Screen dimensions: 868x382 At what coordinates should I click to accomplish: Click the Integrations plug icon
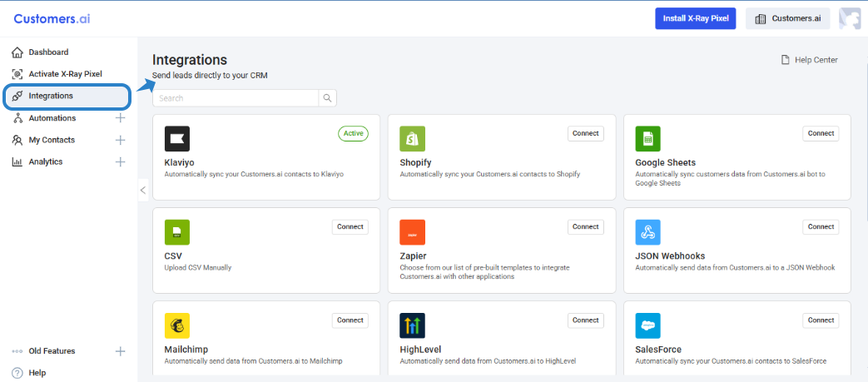17,96
